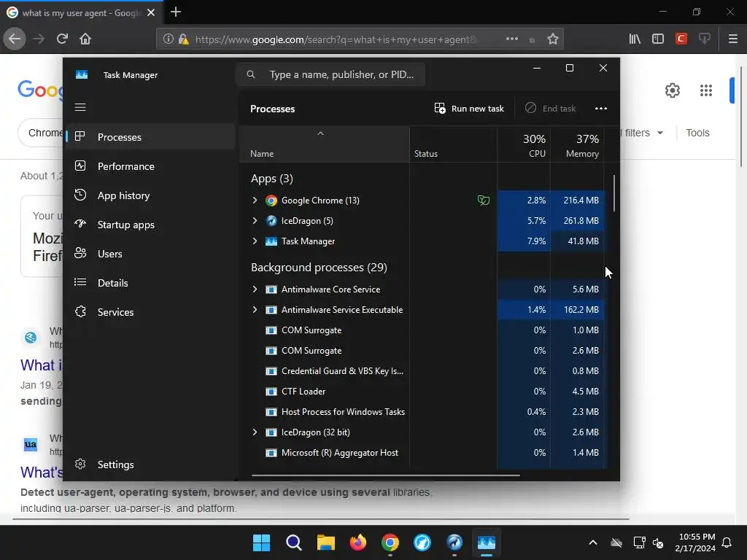Expand the IceDragon (5) process group
Screen dimensions: 747x560
(x=255, y=220)
